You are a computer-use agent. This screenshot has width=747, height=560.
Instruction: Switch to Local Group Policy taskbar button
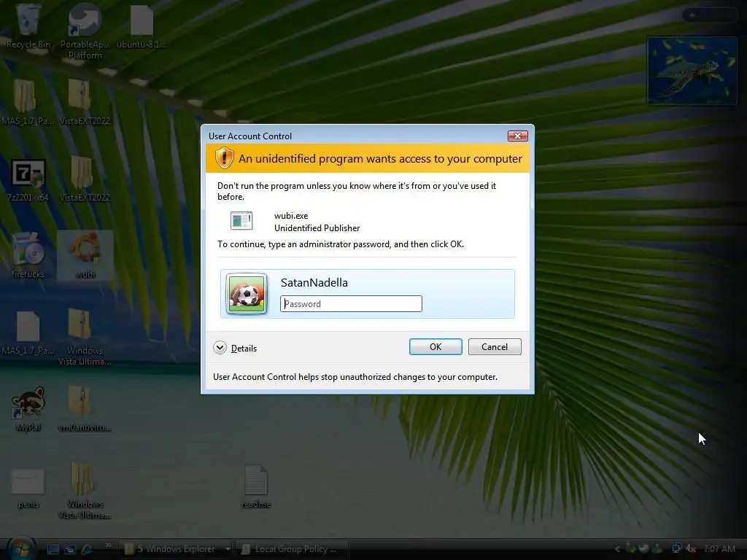pyautogui.click(x=290, y=549)
